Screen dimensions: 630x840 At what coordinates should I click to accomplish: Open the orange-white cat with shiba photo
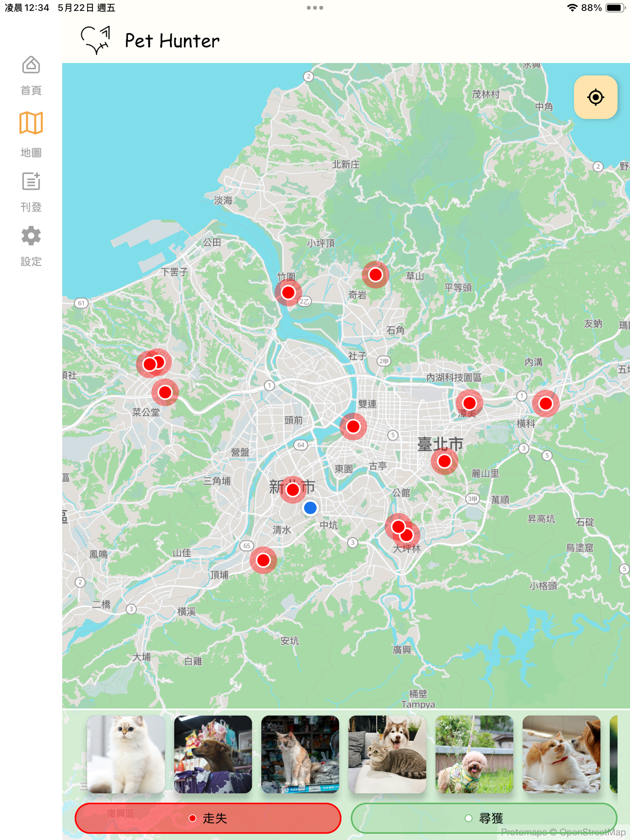561,754
